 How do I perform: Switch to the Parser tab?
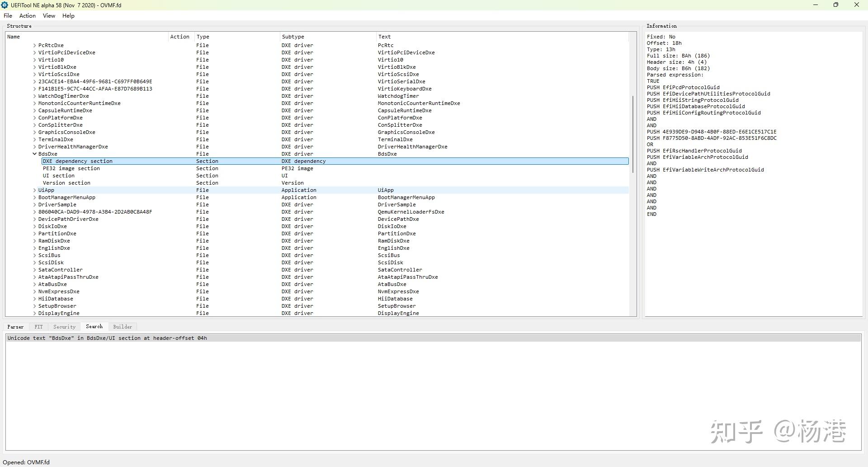coord(15,326)
